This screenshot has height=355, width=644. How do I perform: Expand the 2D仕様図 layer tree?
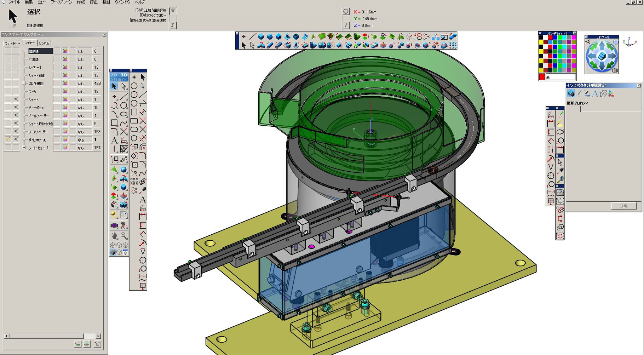click(24, 83)
